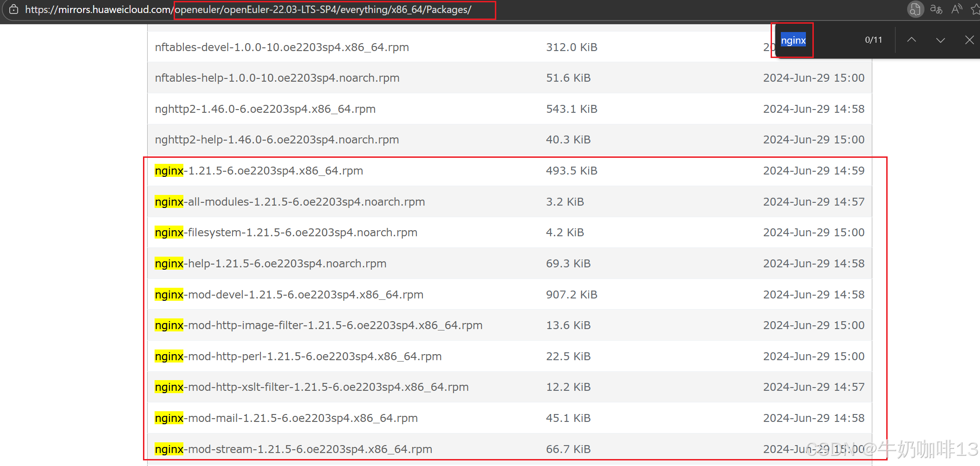Open nginx-mod-stream rpm link

[293, 449]
